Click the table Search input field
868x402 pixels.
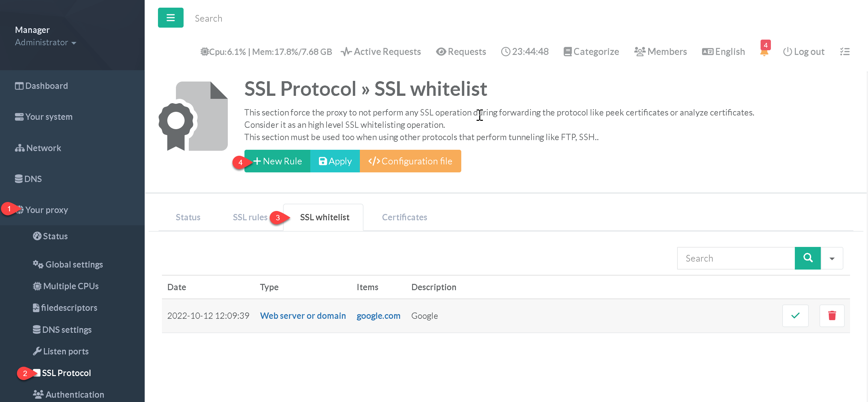(x=736, y=258)
